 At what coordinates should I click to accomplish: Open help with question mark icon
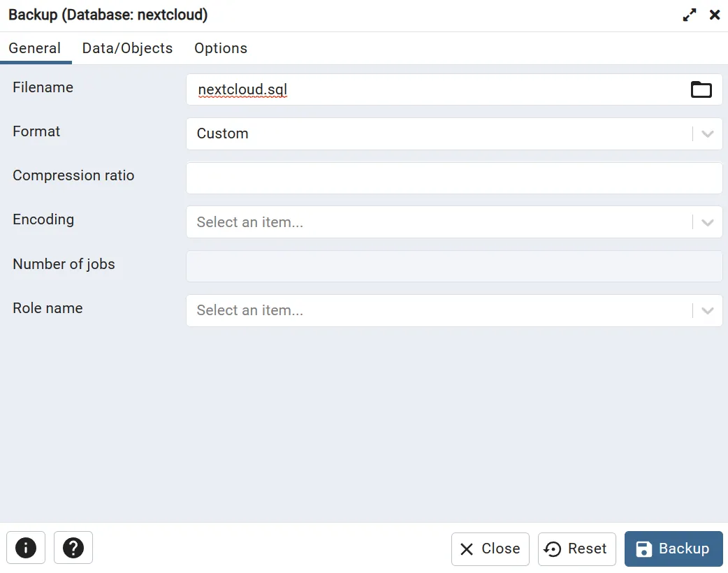[73, 548]
